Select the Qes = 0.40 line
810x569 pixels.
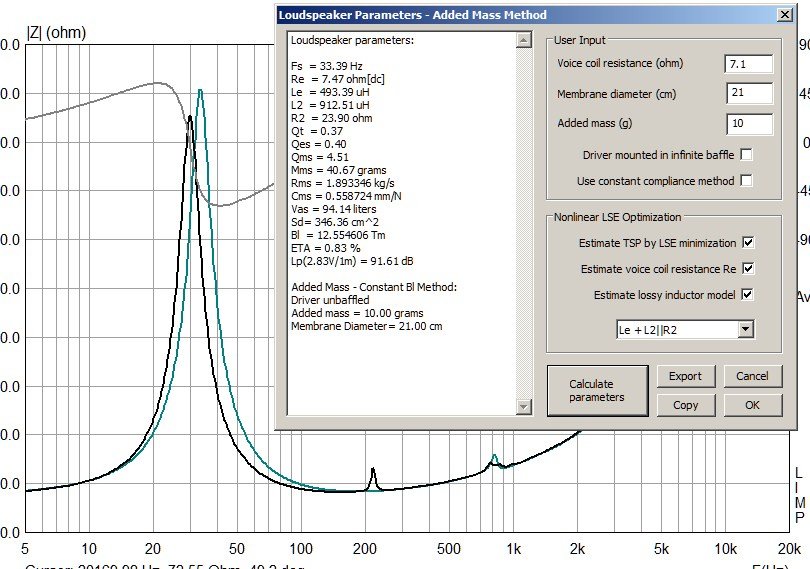tap(319, 144)
